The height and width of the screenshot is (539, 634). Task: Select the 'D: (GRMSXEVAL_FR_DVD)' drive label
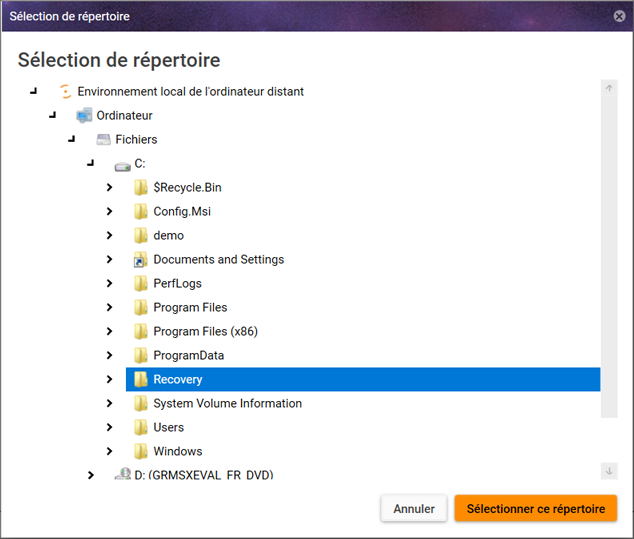click(204, 475)
